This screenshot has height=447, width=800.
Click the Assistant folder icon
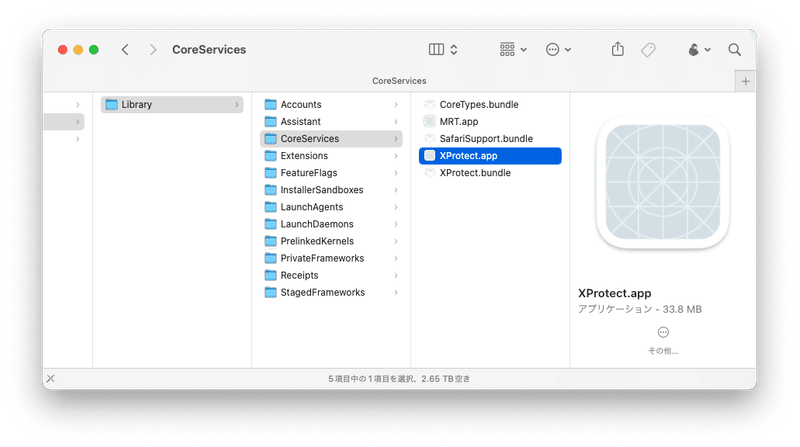pyautogui.click(x=270, y=121)
